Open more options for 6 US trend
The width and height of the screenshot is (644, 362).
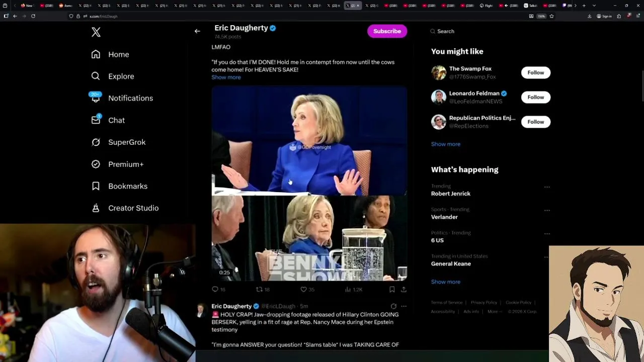coord(547,234)
